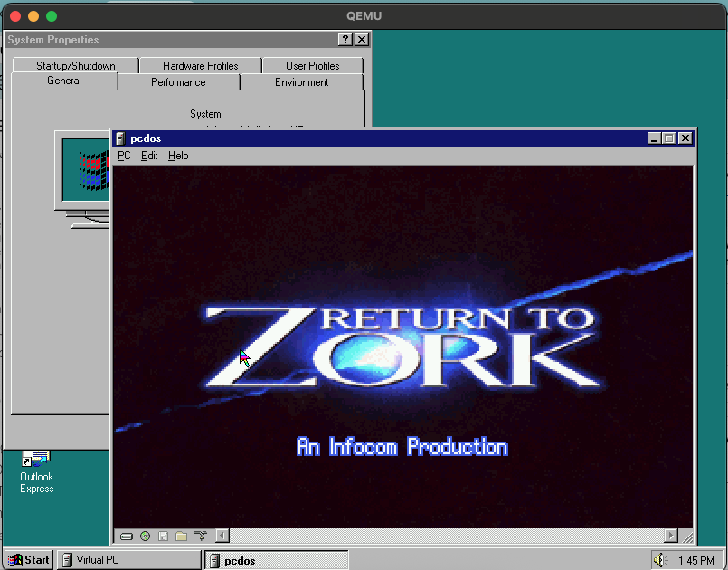Image resolution: width=728 pixels, height=570 pixels.
Task: Open the Start menu
Action: [29, 560]
